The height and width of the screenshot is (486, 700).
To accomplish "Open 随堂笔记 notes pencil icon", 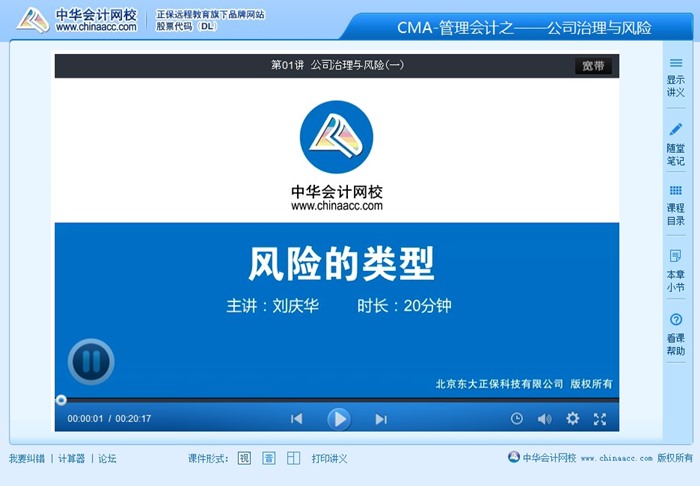I will click(675, 144).
